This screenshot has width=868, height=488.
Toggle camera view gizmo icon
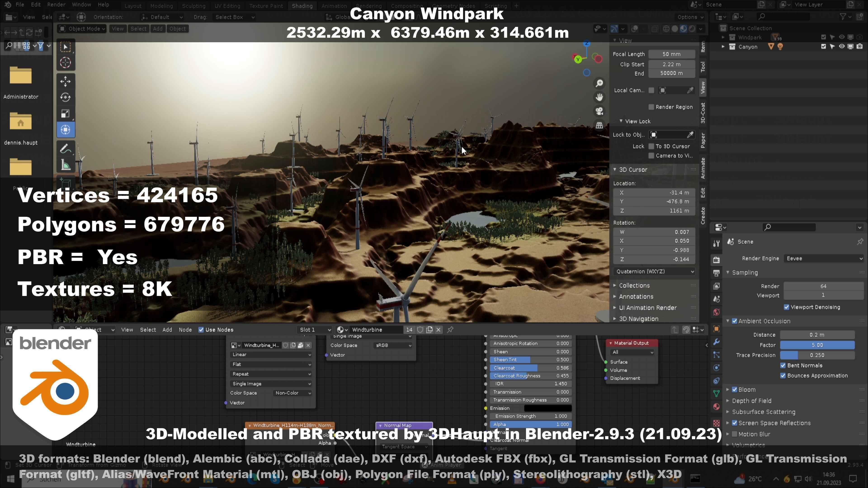point(599,111)
